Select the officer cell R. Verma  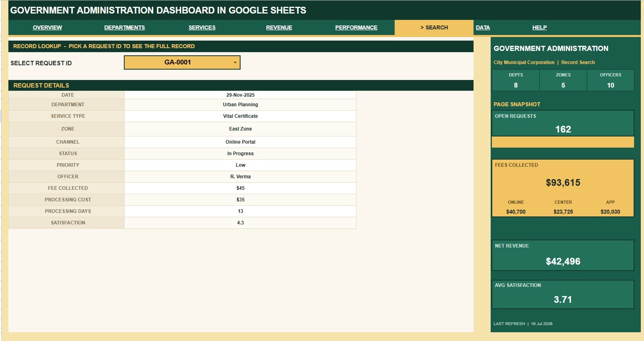(240, 177)
